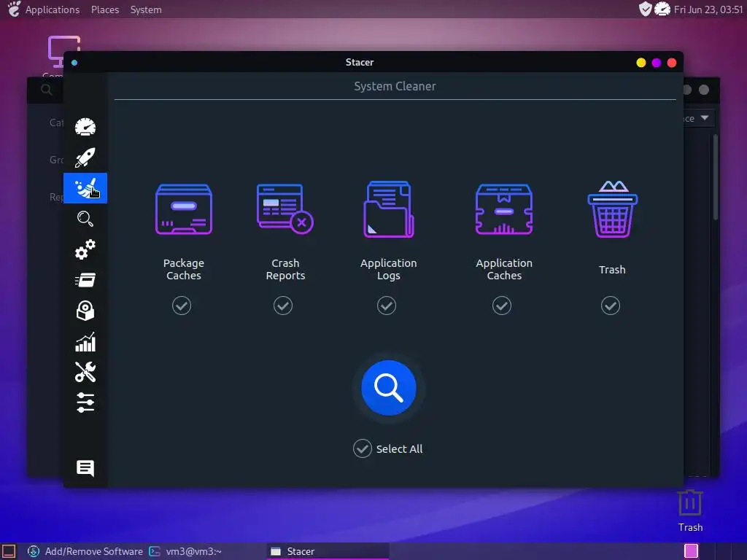Open the System menu

(146, 9)
